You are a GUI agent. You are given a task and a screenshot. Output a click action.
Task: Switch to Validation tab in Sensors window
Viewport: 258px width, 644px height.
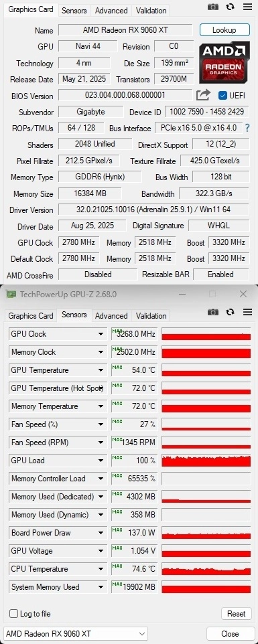(151, 316)
